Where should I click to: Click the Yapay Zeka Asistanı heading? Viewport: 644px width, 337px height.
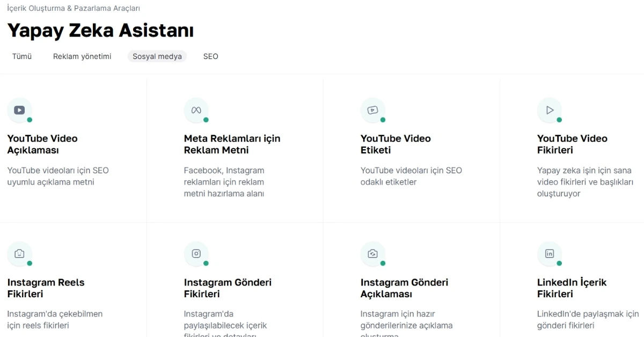(100, 31)
